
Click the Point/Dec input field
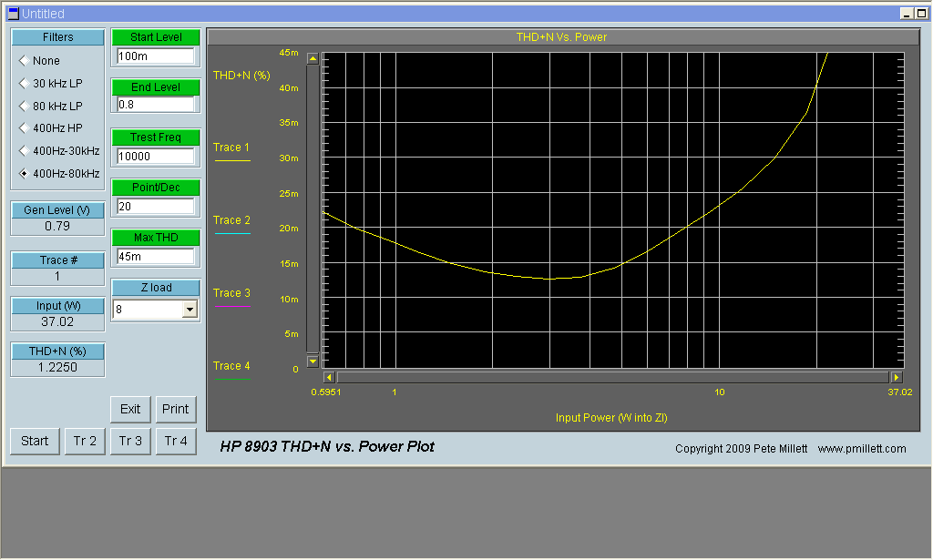click(x=155, y=207)
